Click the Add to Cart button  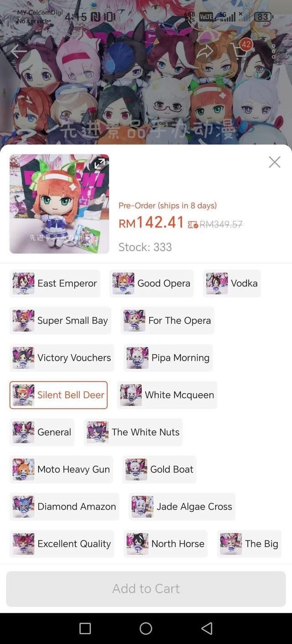(146, 589)
